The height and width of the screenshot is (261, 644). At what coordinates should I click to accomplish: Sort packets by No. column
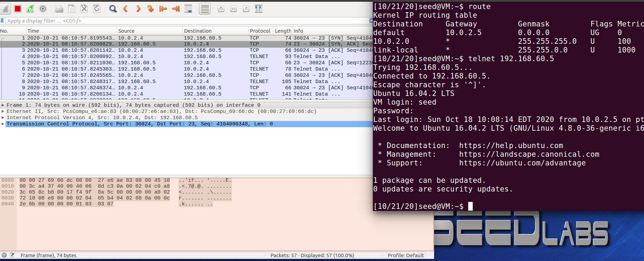click(x=13, y=31)
